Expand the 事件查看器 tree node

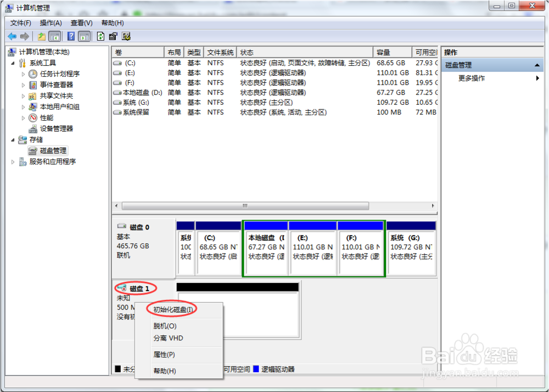pyautogui.click(x=24, y=85)
